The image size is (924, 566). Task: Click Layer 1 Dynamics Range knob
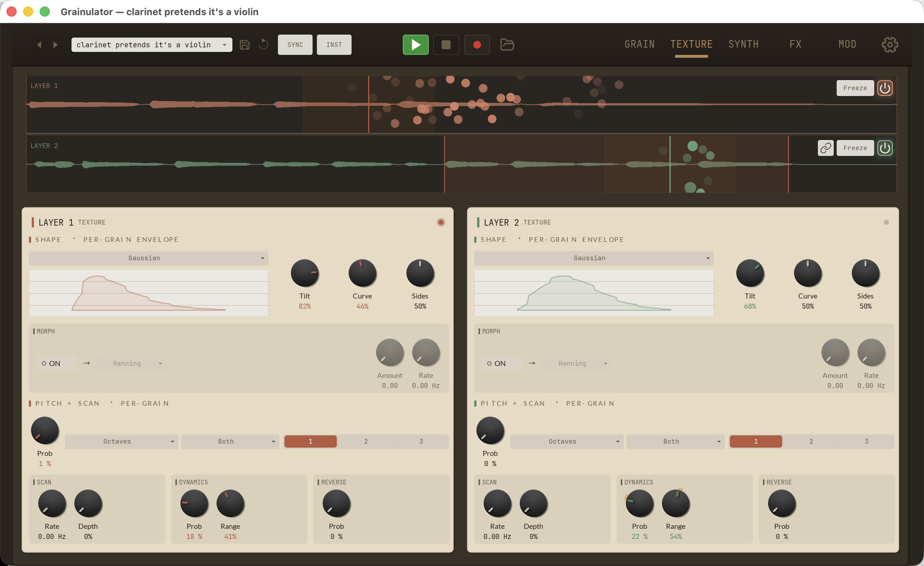(230, 503)
